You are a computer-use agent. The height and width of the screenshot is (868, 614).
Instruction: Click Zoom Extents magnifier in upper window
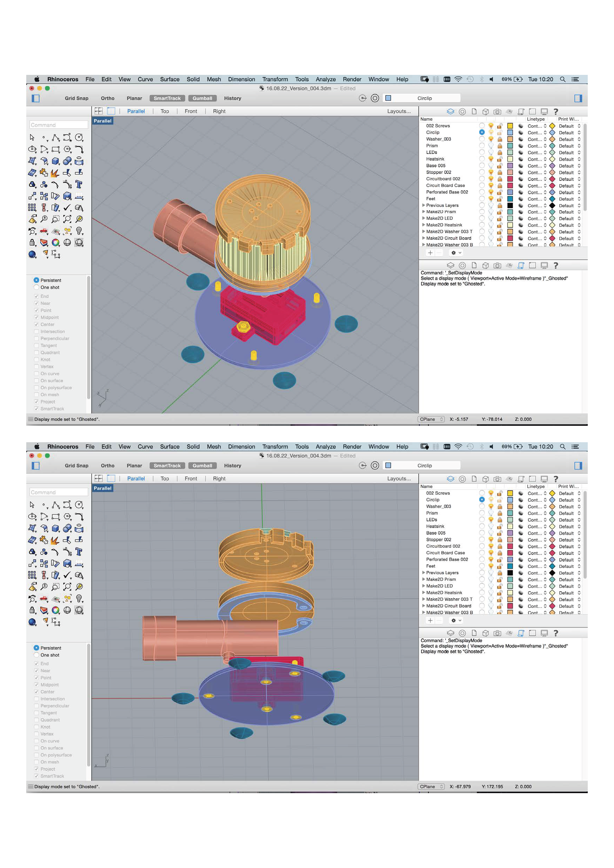click(x=67, y=219)
